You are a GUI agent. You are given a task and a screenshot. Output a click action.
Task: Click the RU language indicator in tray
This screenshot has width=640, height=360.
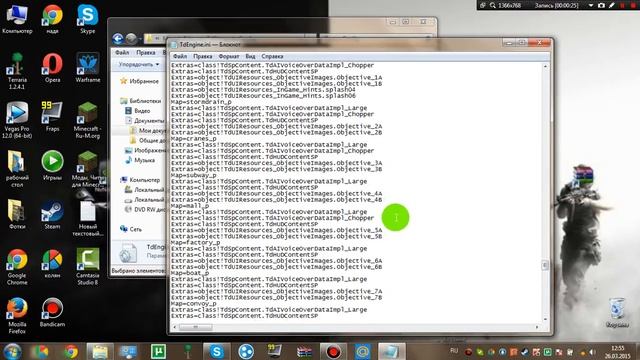(x=454, y=351)
